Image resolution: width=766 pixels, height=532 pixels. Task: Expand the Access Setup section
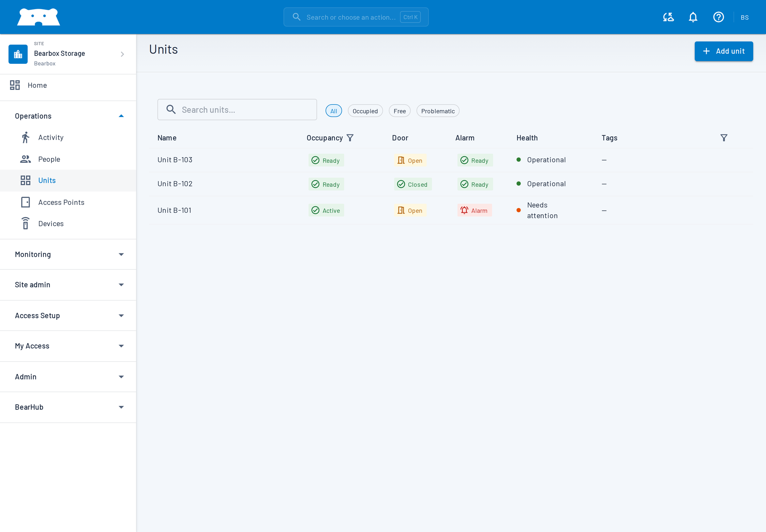(68, 315)
